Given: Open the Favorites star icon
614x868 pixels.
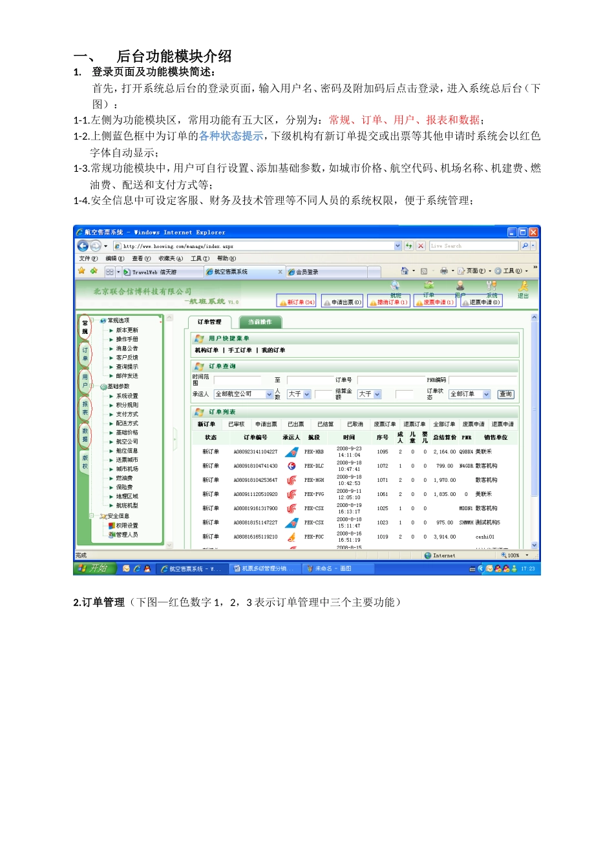Looking at the screenshot, I should 81,271.
